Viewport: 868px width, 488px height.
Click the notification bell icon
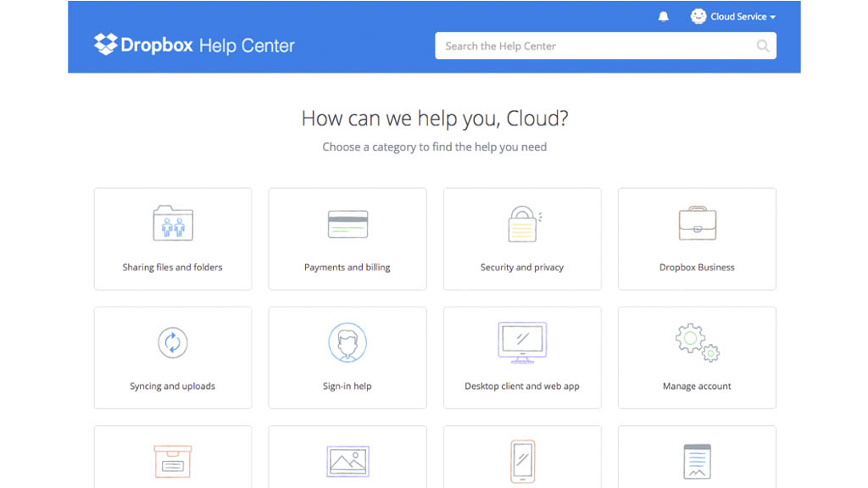click(663, 15)
